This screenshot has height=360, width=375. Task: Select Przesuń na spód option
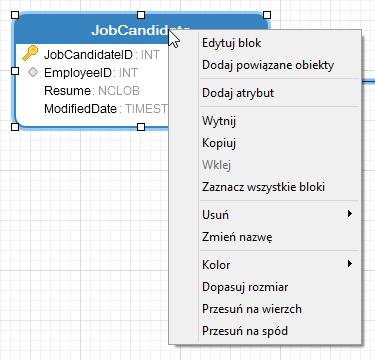(x=265, y=331)
